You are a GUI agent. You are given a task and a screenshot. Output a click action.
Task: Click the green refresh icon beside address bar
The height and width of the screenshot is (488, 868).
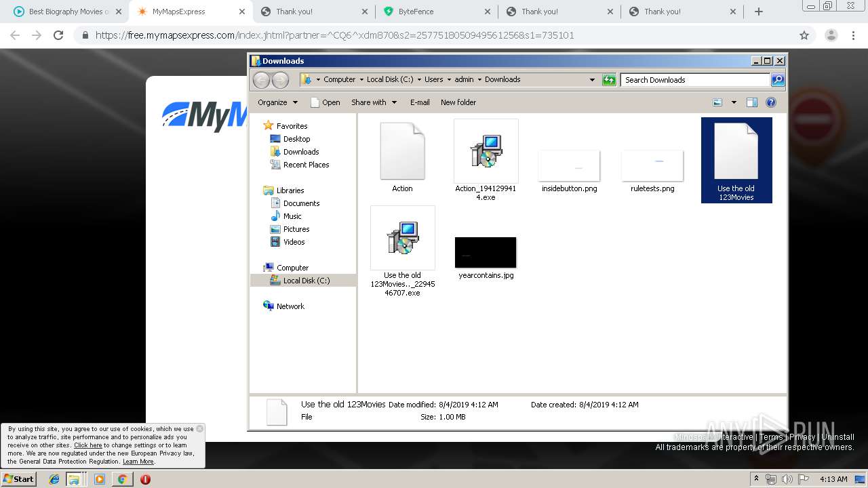pyautogui.click(x=609, y=80)
